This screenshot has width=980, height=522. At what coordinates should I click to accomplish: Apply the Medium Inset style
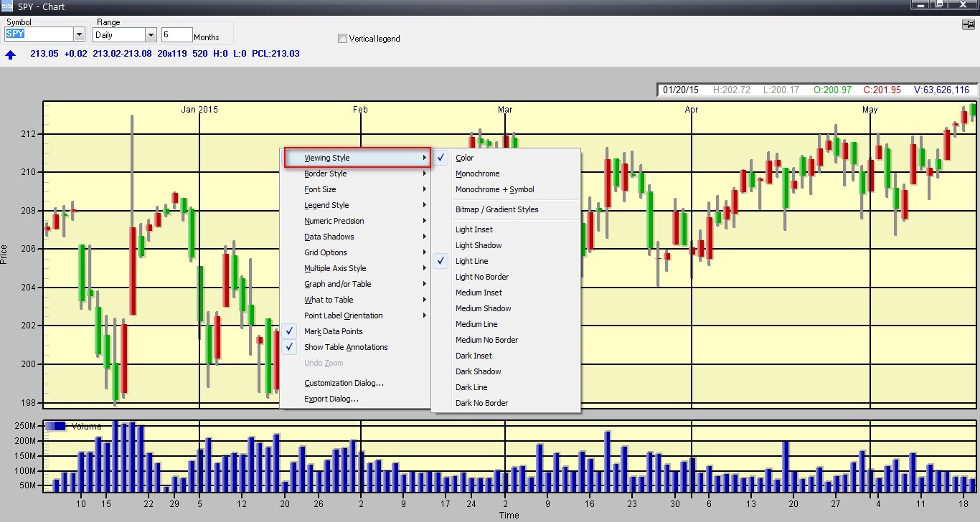point(505,293)
